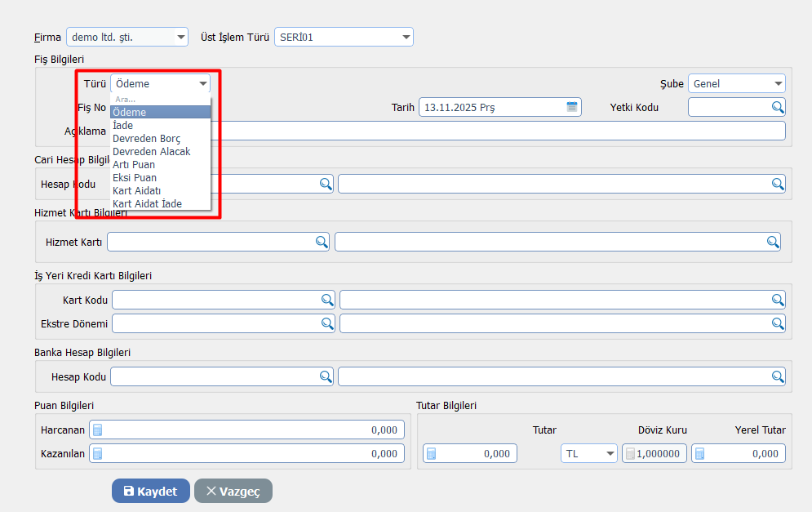Expand the Üst İşlem Türü dropdown

point(406,37)
